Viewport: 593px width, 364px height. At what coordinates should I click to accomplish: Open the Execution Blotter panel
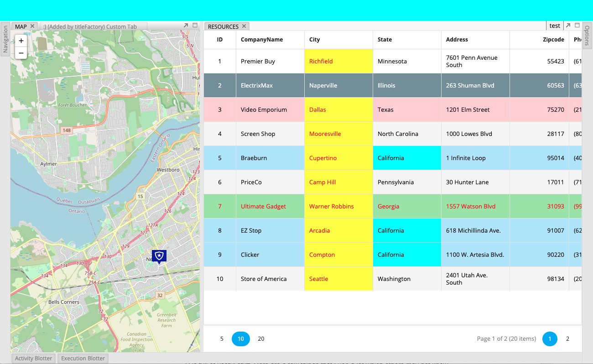point(83,358)
